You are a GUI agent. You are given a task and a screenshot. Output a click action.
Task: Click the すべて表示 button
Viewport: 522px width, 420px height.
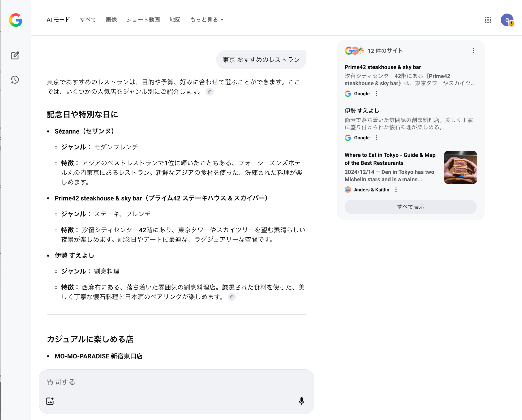(x=410, y=207)
